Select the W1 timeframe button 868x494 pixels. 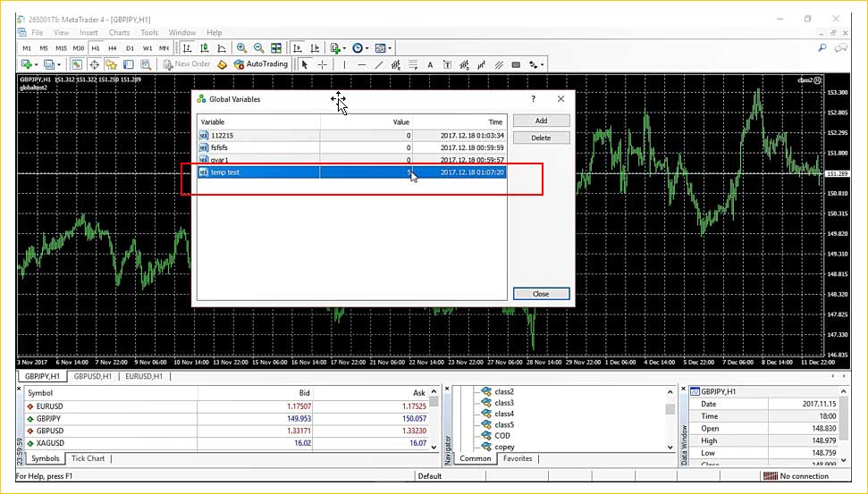[x=147, y=48]
